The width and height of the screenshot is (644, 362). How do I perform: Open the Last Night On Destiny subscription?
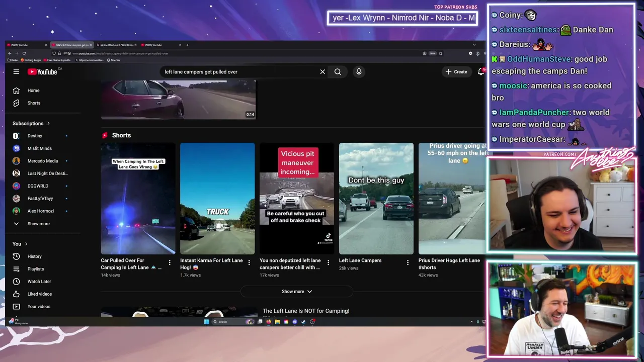pyautogui.click(x=47, y=173)
